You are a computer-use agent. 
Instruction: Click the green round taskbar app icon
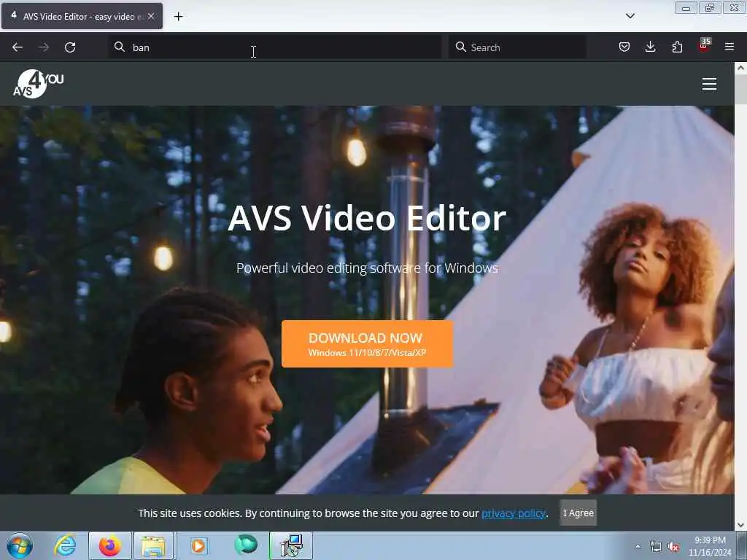pyautogui.click(x=246, y=545)
